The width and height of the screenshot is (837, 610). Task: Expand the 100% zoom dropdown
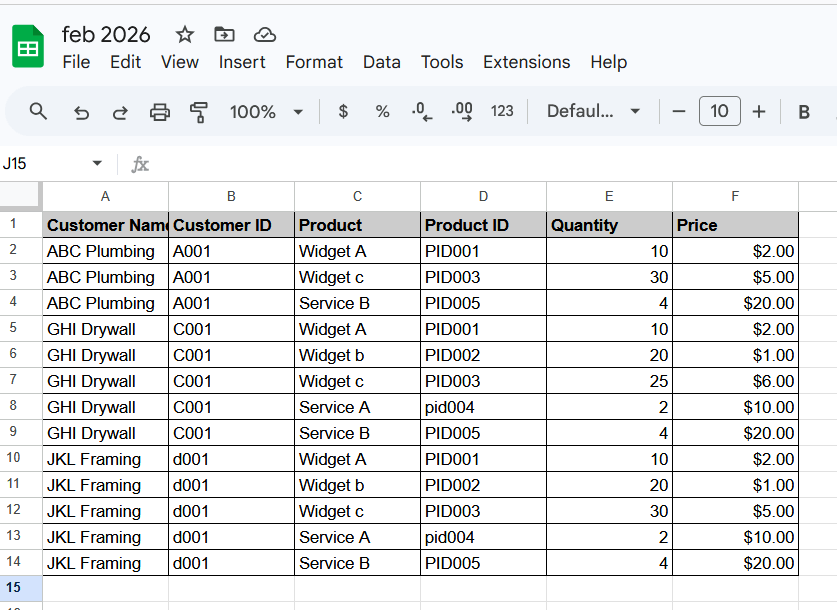[x=297, y=112]
